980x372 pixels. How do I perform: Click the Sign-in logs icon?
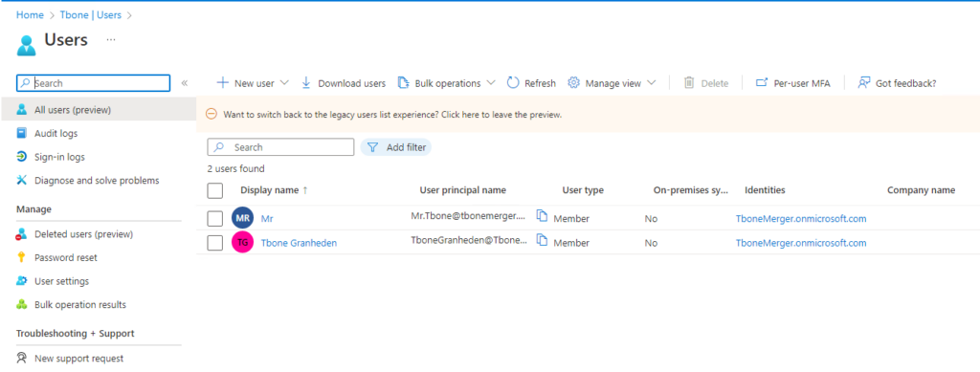(22, 157)
